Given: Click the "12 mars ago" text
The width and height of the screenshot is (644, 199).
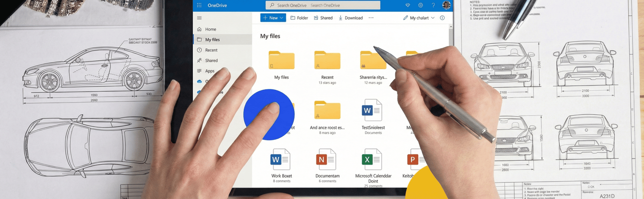Looking at the screenshot, I should pyautogui.click(x=373, y=83).
